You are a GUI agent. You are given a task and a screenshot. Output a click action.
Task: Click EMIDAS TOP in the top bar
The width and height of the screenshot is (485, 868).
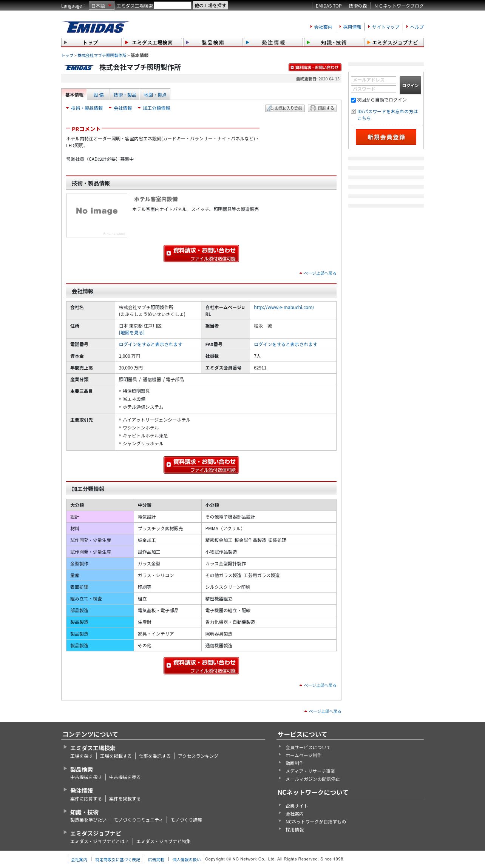tap(329, 6)
